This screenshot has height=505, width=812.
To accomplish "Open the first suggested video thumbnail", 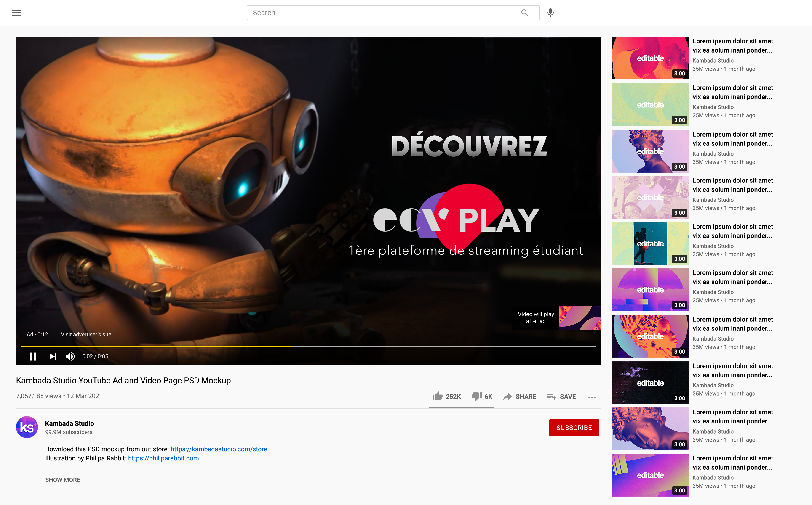I will point(650,58).
